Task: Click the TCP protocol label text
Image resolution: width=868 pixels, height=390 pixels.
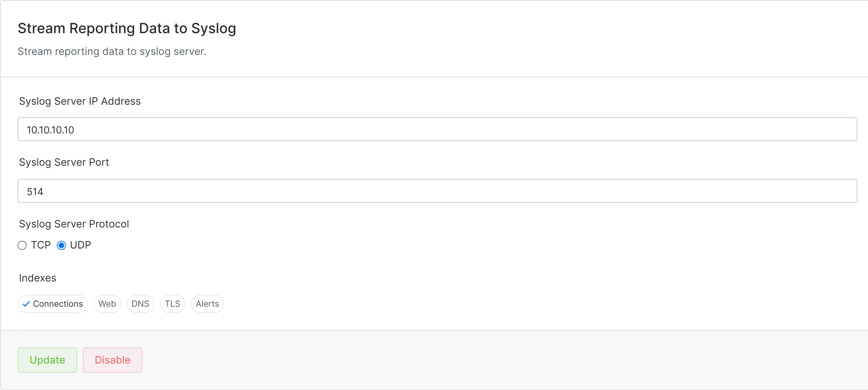Action: [41, 245]
